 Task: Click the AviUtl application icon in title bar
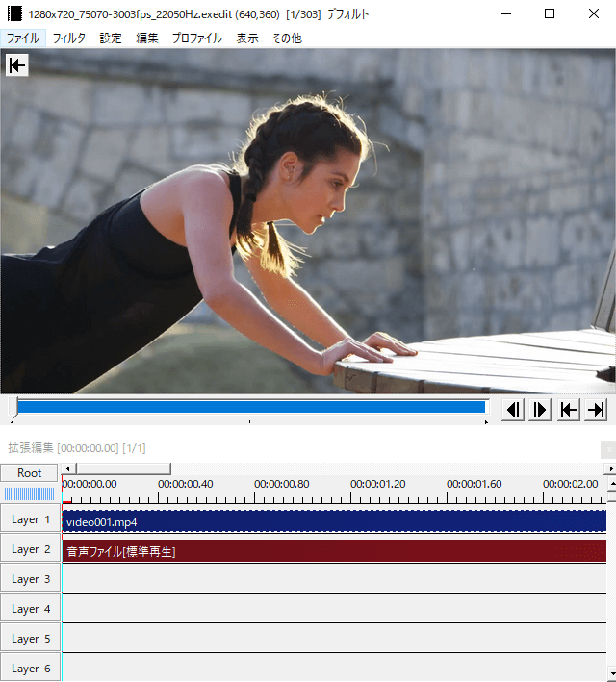(14, 13)
